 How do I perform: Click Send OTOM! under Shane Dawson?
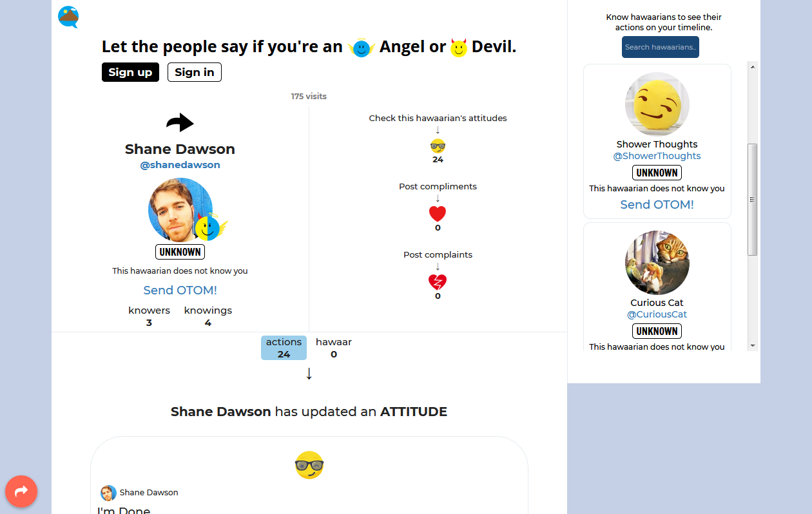[x=180, y=290]
